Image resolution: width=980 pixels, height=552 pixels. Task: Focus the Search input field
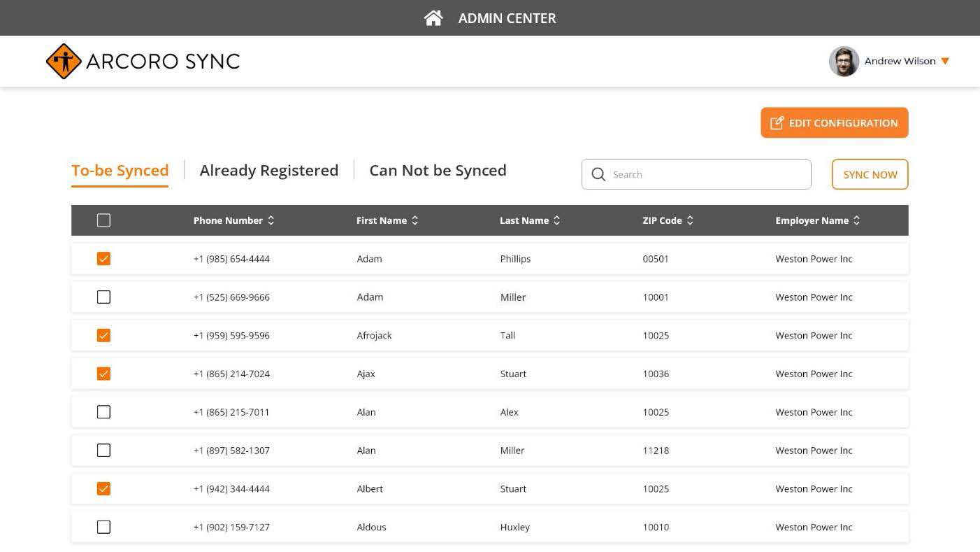(696, 174)
